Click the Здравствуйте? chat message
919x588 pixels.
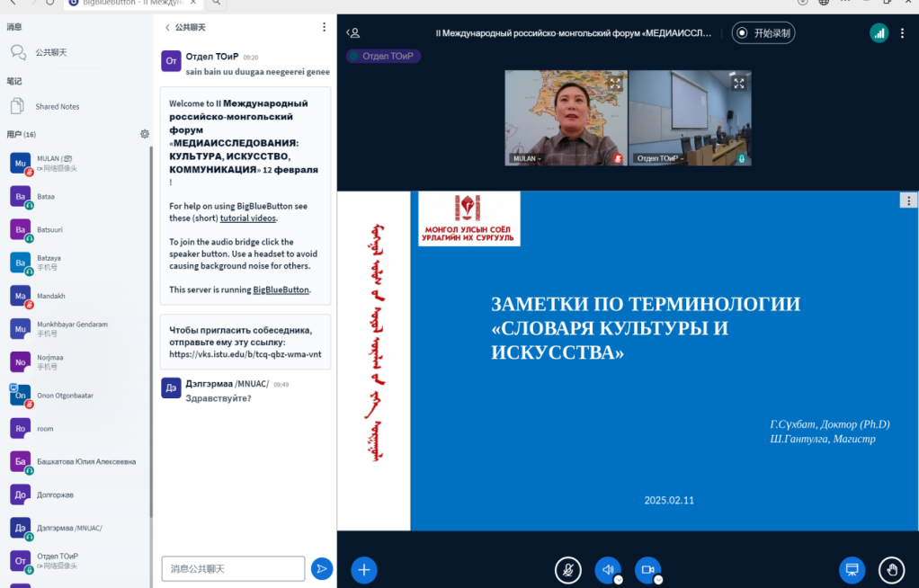(218, 398)
